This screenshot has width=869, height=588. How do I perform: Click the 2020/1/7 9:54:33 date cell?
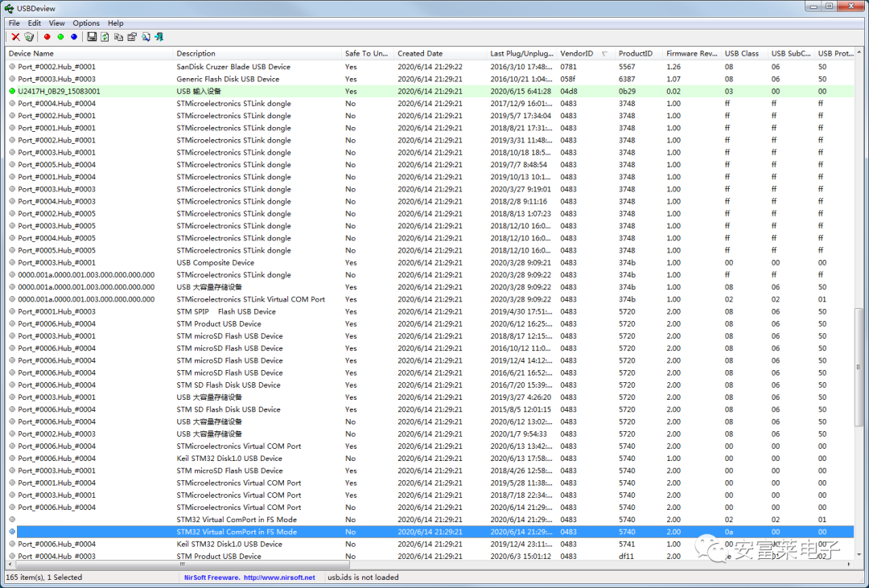518,434
